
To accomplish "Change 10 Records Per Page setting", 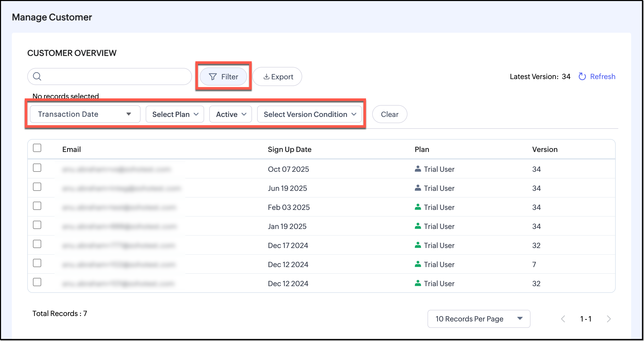I will click(x=478, y=319).
